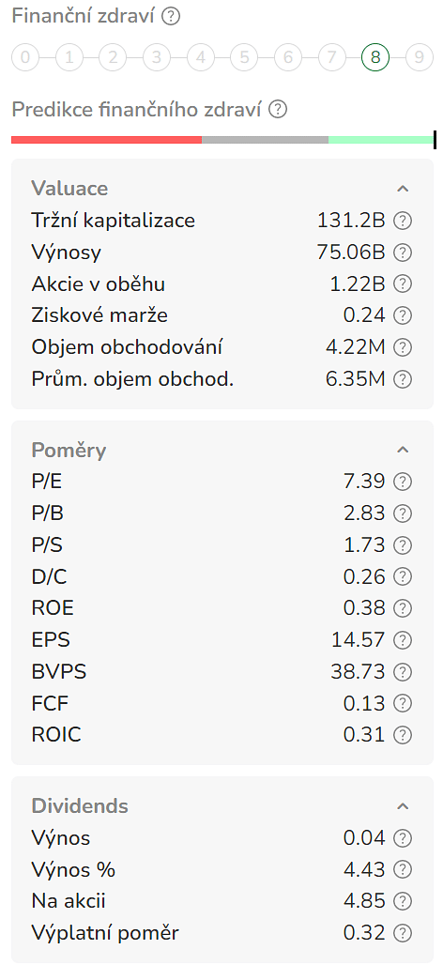Show info for Tržní kapitalizace

(403, 221)
